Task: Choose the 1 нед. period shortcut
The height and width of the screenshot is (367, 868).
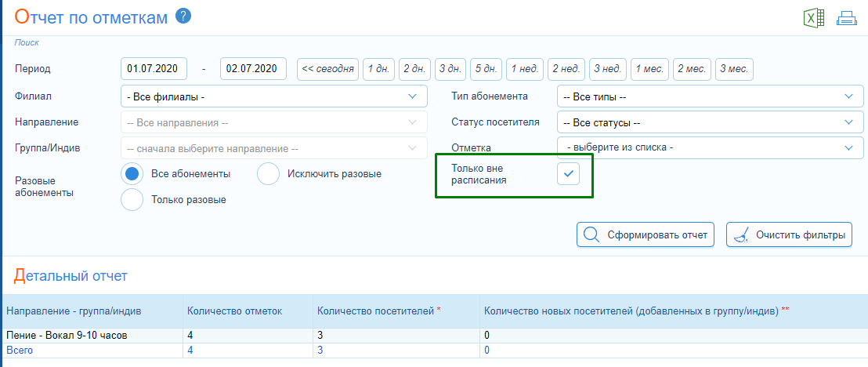Action: tap(525, 69)
